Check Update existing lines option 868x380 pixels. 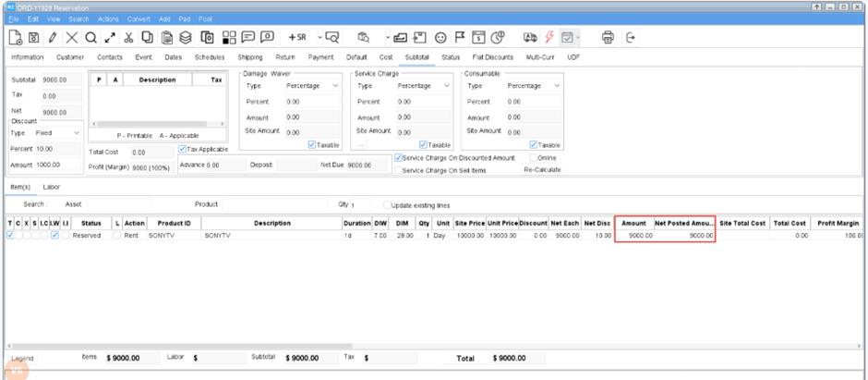[x=385, y=204]
